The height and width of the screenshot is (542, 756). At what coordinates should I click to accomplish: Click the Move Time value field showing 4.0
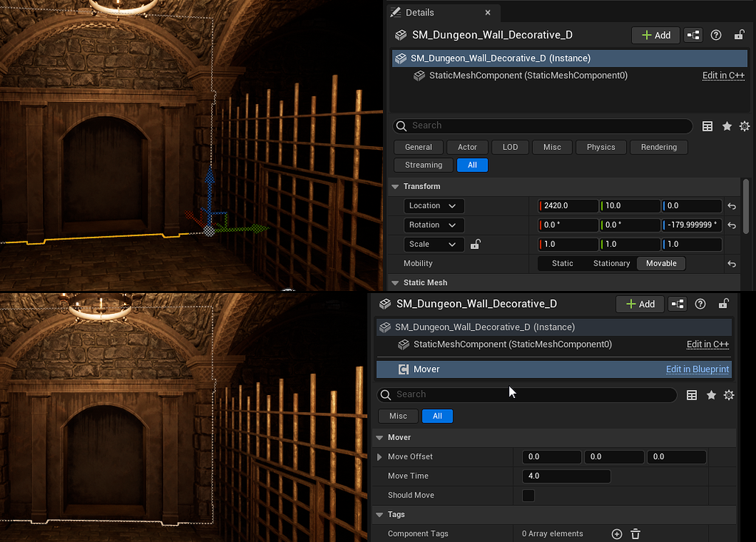[x=566, y=476]
